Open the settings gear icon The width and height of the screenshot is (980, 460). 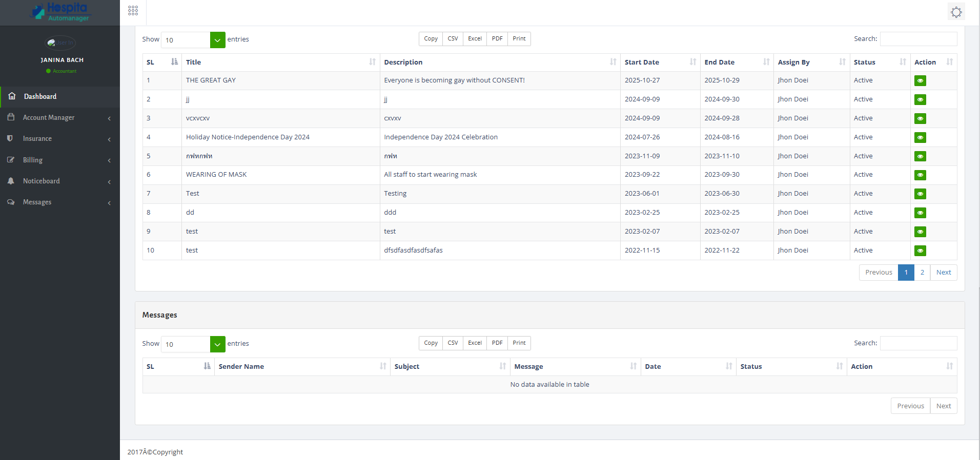coord(956,12)
